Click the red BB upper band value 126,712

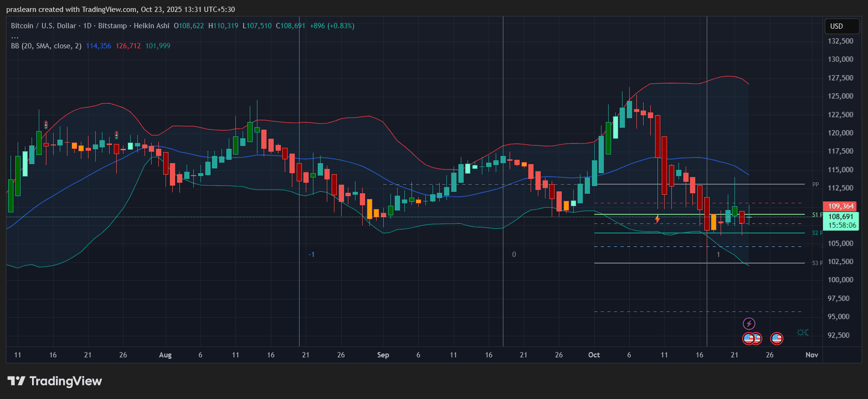tap(128, 46)
